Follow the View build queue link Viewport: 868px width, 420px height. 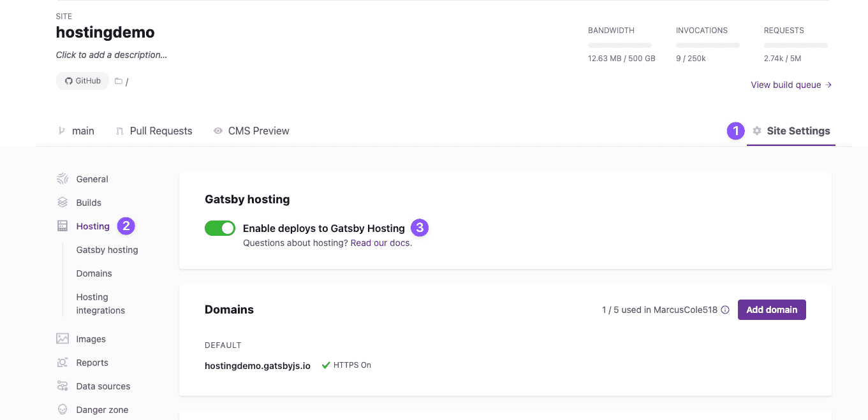(x=791, y=85)
